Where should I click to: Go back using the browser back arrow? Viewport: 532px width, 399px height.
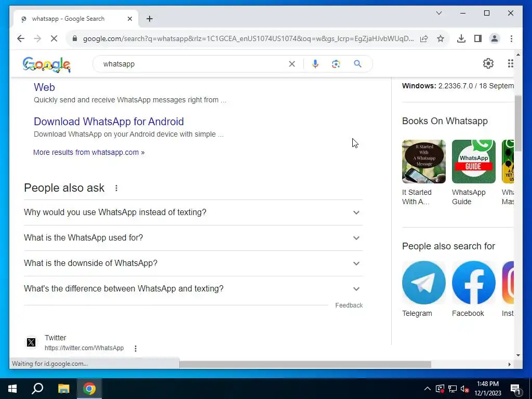21,38
